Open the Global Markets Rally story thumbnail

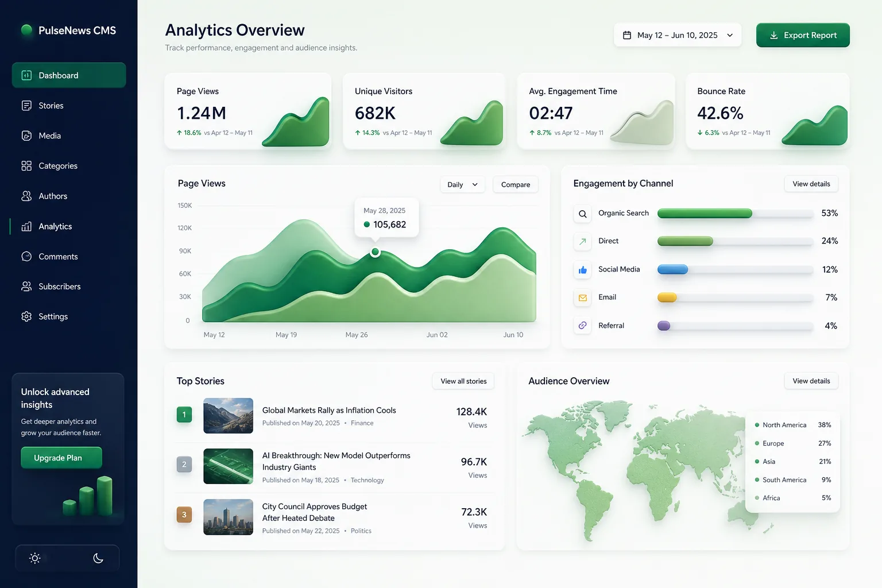tap(228, 416)
